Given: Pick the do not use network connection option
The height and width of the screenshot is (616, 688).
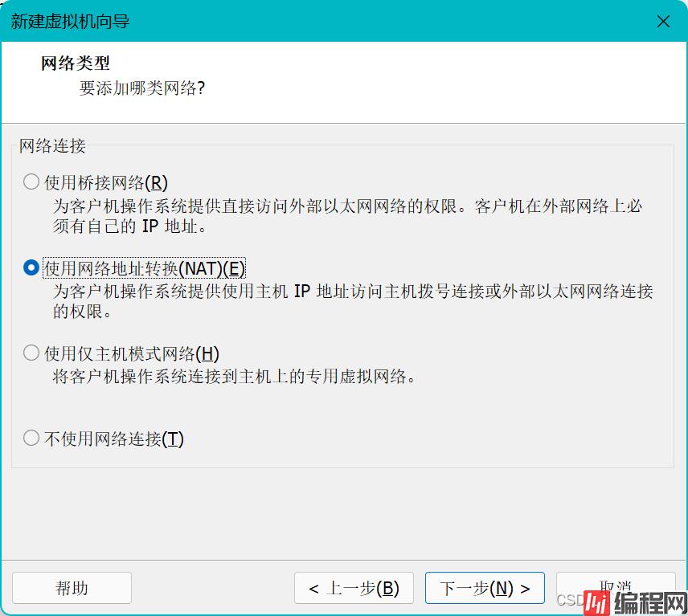Looking at the screenshot, I should click(31, 439).
